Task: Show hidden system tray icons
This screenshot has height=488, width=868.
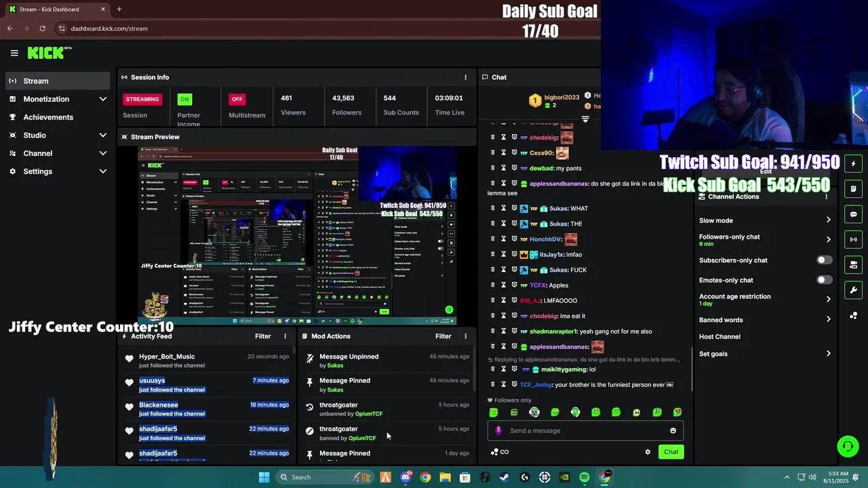Action: [x=787, y=477]
